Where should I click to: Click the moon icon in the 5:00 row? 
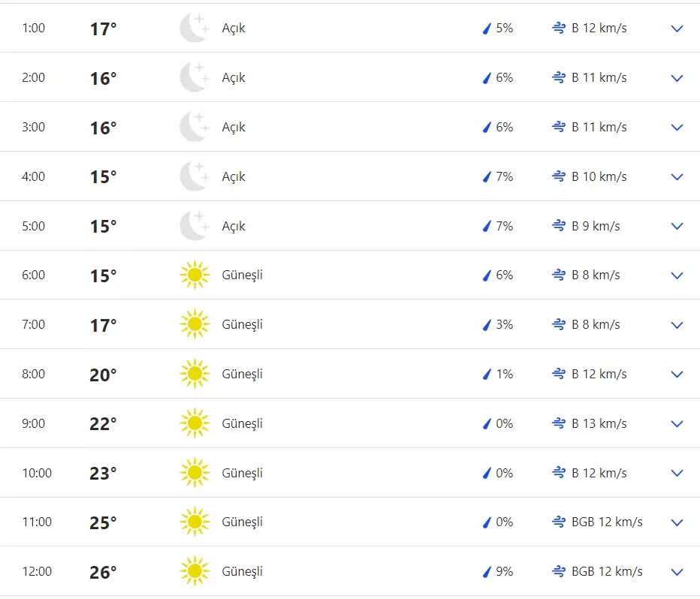[194, 227]
